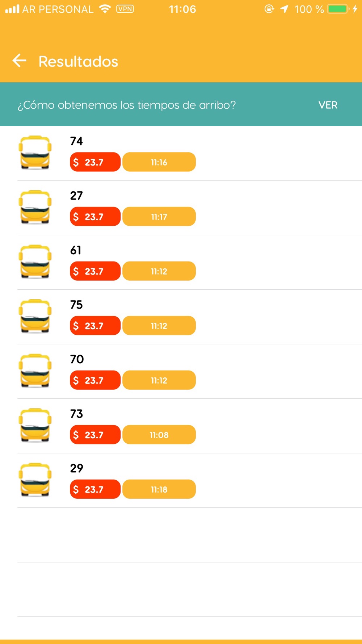Tap the bus icon for line 27
Image resolution: width=362 pixels, height=644 pixels.
click(x=35, y=207)
